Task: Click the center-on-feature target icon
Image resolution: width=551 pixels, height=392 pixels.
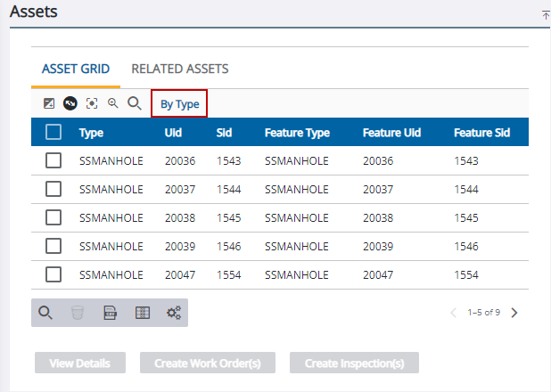Action: (x=92, y=103)
